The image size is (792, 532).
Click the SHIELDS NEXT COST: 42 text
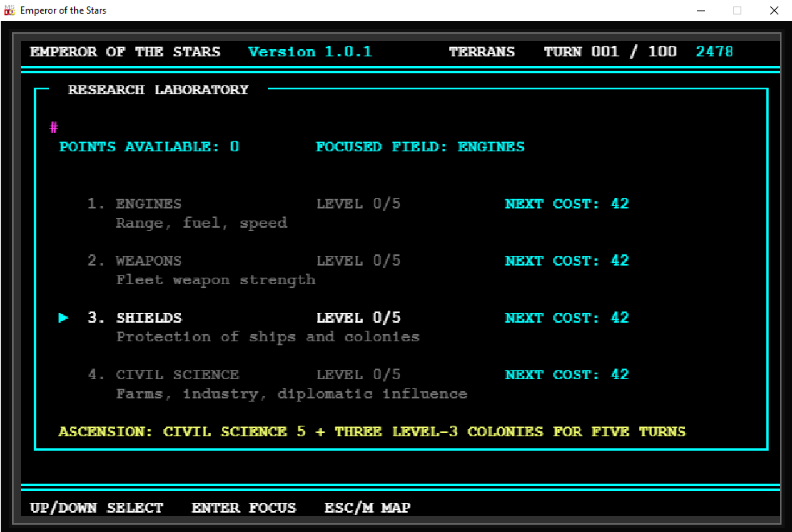coord(567,318)
